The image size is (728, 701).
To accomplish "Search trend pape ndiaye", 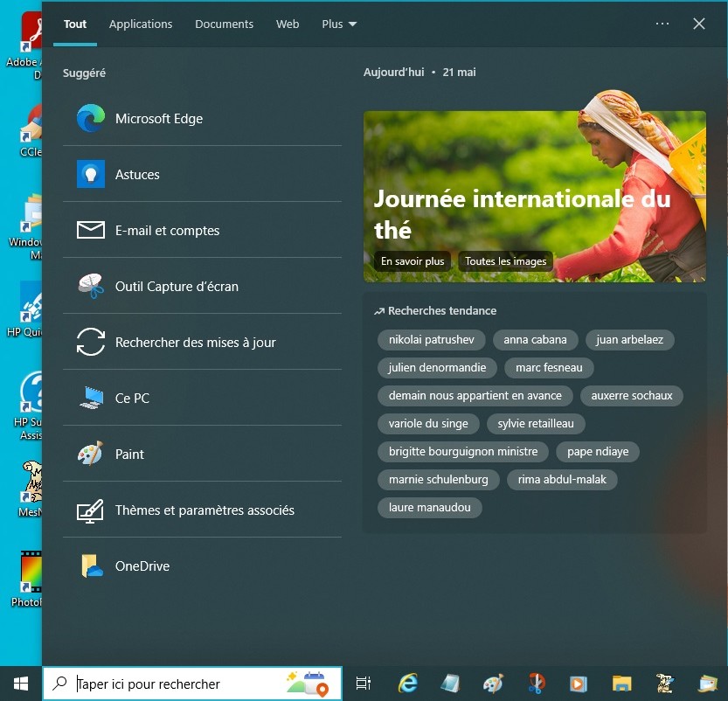I will (598, 451).
